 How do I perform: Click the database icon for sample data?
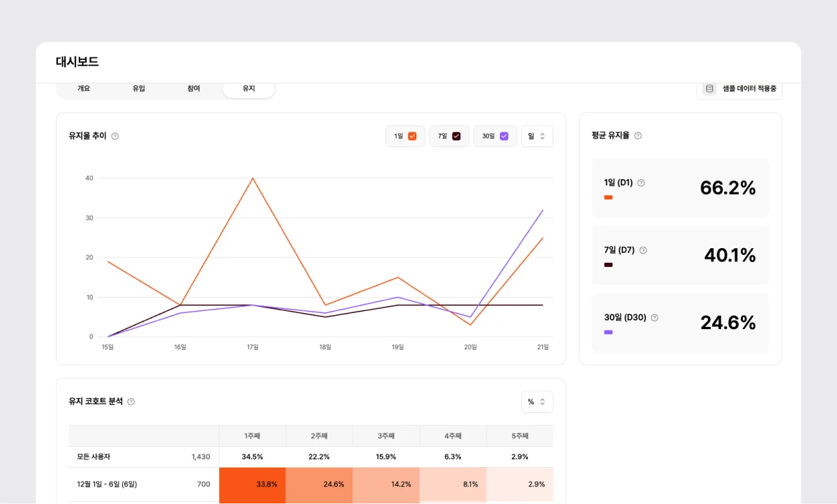(x=709, y=89)
